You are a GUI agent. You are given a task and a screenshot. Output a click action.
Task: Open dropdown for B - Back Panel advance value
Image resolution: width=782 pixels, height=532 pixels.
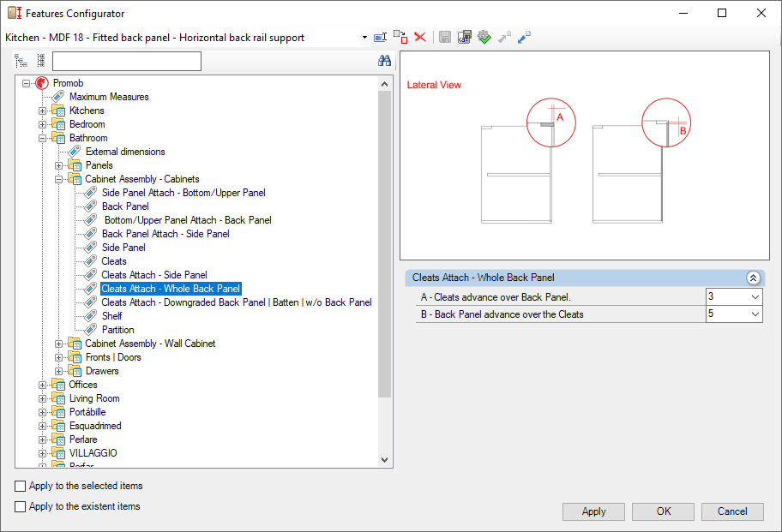coord(755,314)
